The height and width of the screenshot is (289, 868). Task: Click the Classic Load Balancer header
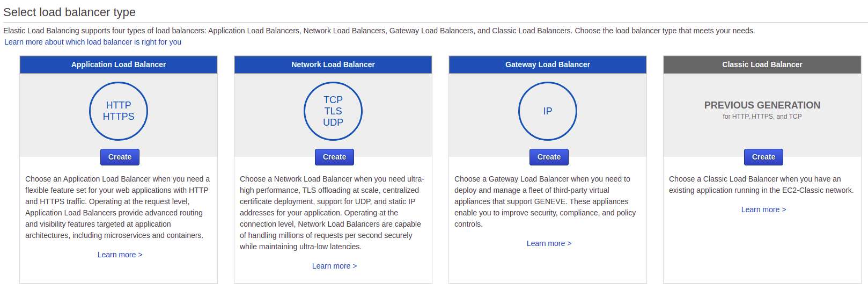(x=762, y=64)
